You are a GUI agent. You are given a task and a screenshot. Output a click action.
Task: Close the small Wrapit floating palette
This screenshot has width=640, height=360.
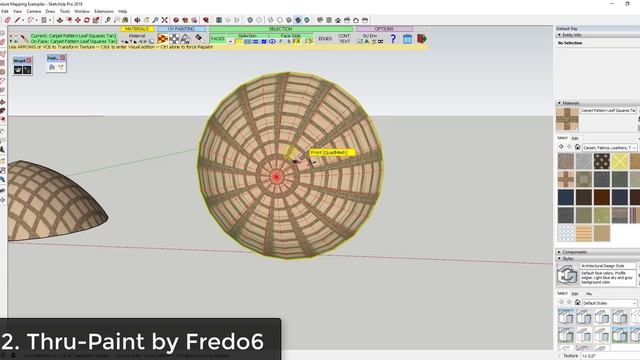pyautogui.click(x=29, y=60)
